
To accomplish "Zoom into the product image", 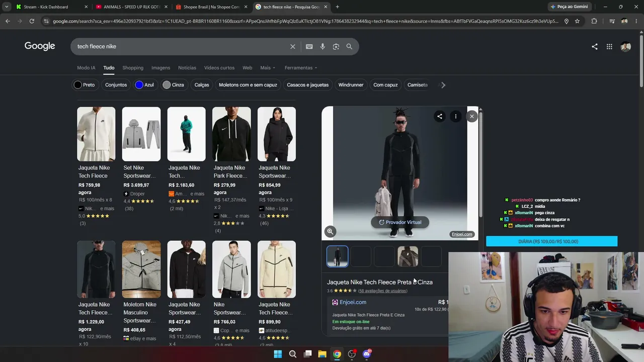I will pos(330,231).
